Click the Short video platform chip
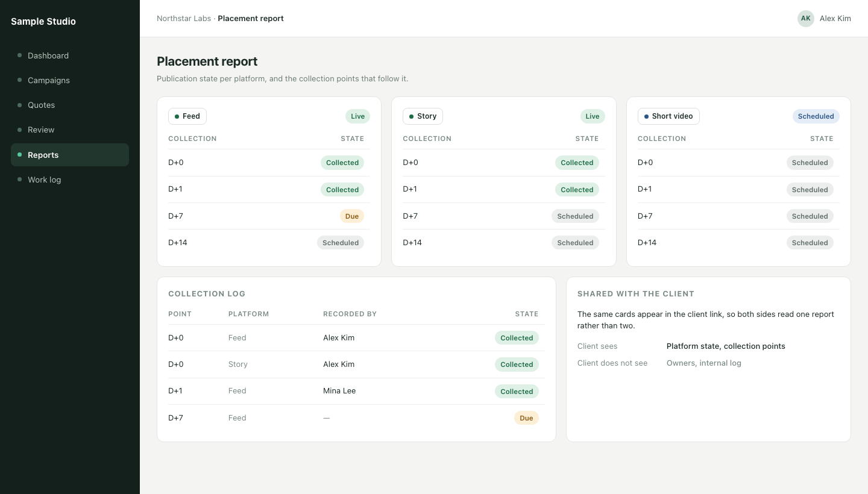Screen dimensions: 868x494 [668, 116]
